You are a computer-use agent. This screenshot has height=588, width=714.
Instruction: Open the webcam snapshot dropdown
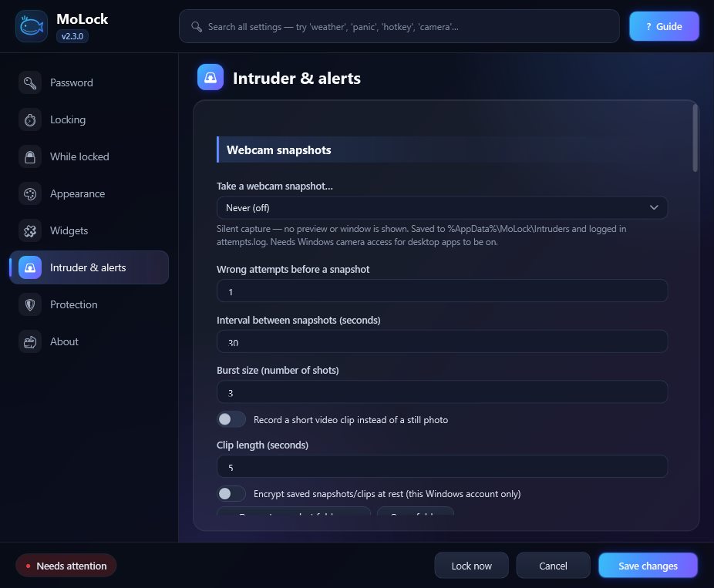(x=442, y=207)
